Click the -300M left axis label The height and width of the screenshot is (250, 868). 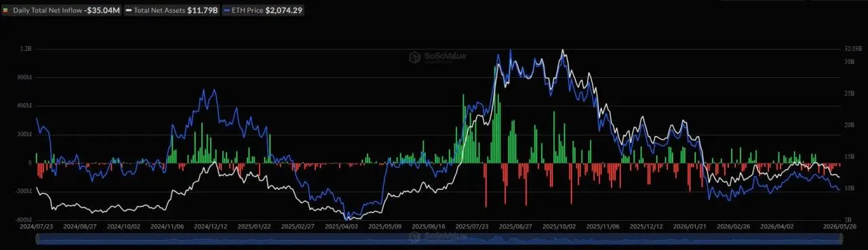(x=24, y=192)
